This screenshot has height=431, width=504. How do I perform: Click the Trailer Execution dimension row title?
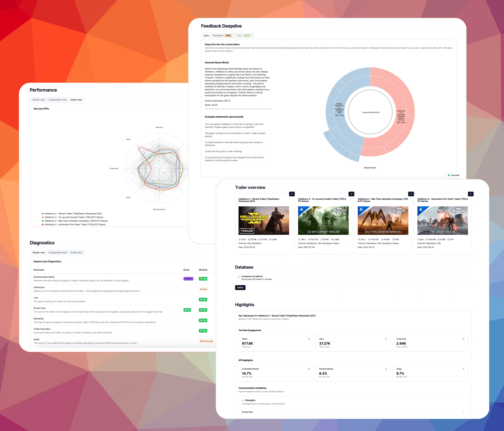42,329
